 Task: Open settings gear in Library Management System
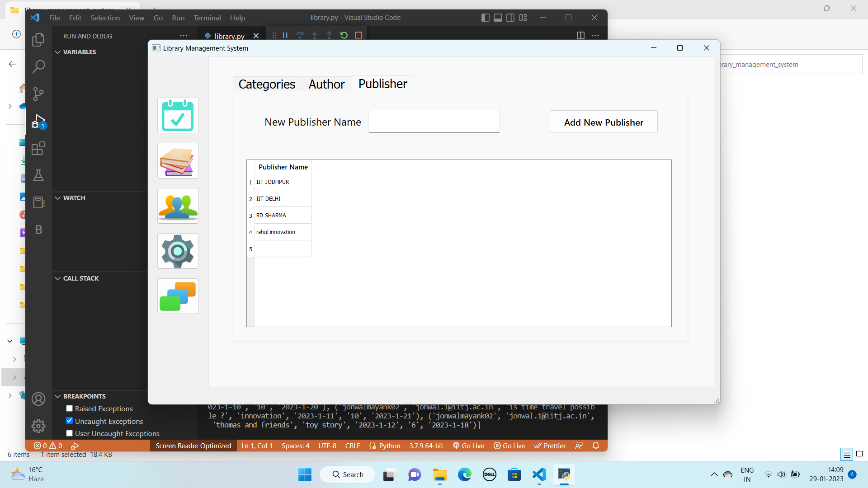[177, 251]
